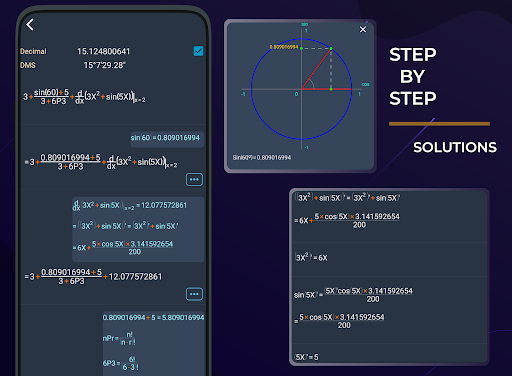The height and width of the screenshot is (376, 512).
Task: Select the (3X²)' = 6X step
Action: [x=311, y=258]
